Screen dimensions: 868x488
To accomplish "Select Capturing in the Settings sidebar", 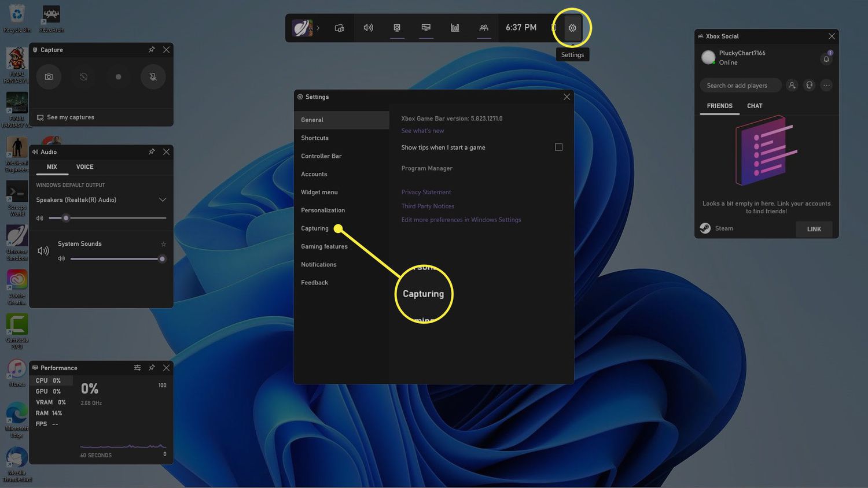I will 315,228.
